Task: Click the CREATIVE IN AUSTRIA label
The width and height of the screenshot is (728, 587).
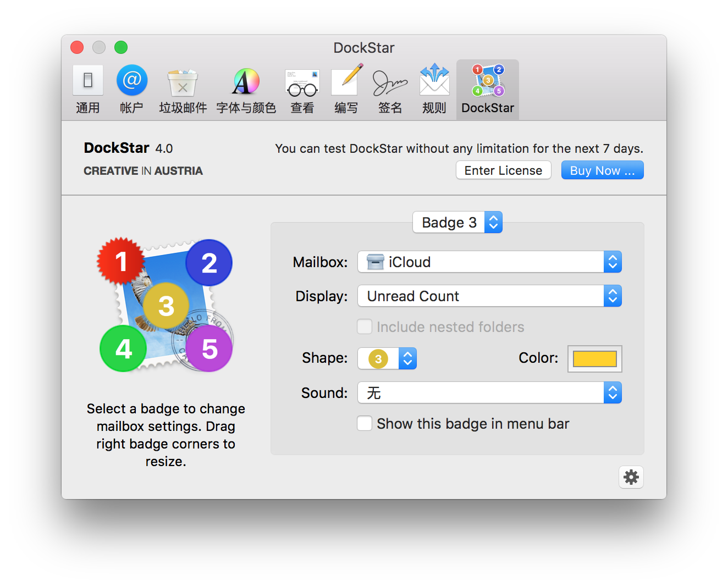Action: (x=143, y=171)
